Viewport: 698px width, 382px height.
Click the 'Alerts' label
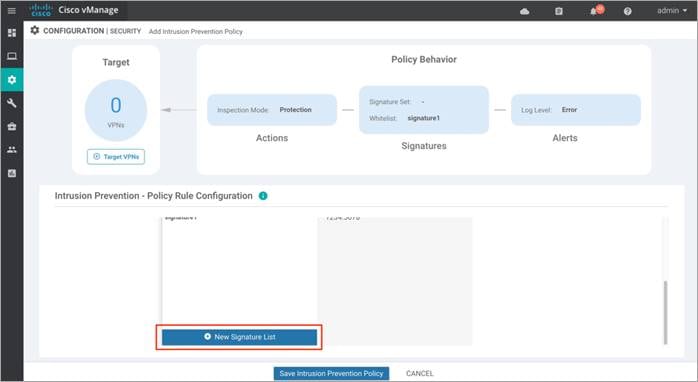(565, 138)
